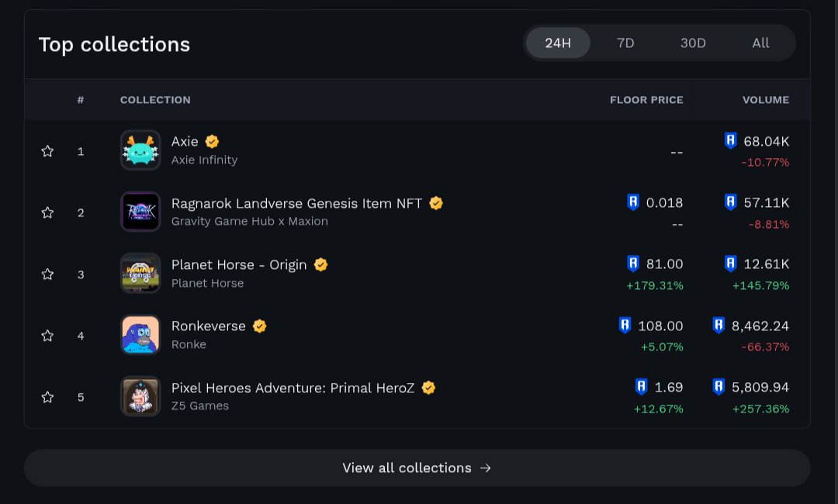Click verified badge beside Planet Horse - Origin
Image resolution: width=838 pixels, height=504 pixels.
coord(320,264)
